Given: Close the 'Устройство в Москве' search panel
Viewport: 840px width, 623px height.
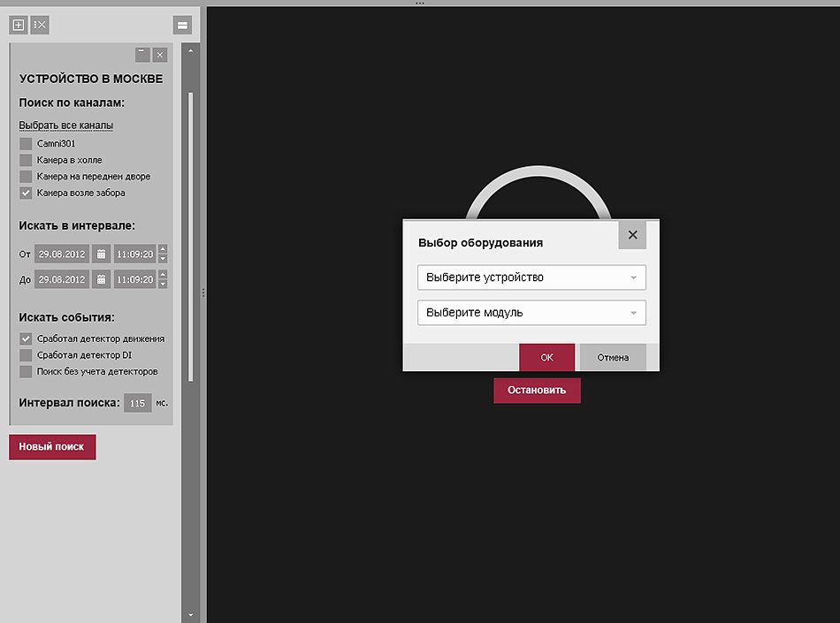Looking at the screenshot, I should 160,54.
